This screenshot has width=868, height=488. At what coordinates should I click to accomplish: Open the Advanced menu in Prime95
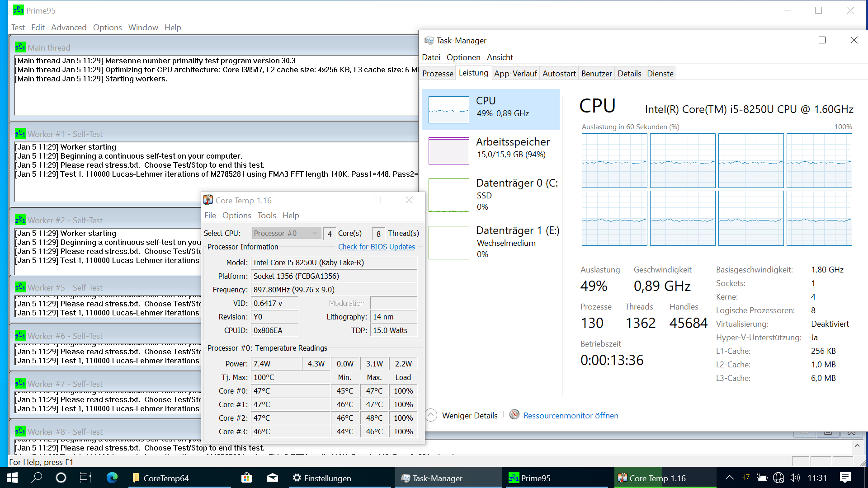(69, 28)
